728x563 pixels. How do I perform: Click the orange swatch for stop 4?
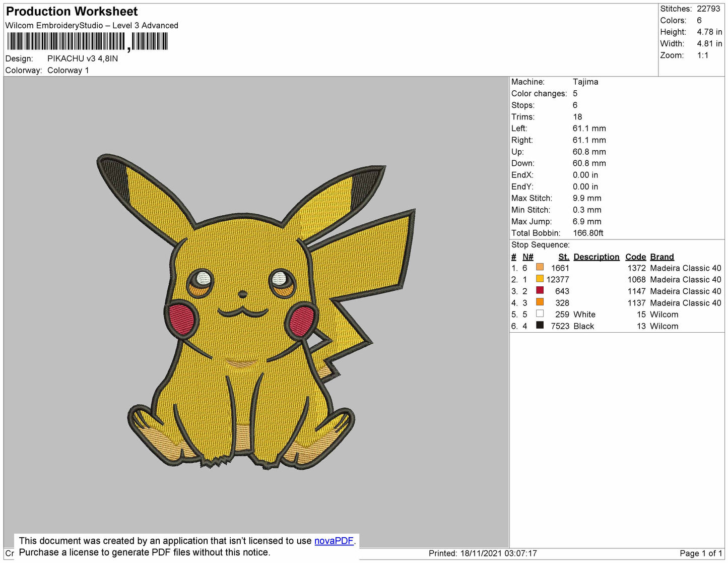[540, 302]
